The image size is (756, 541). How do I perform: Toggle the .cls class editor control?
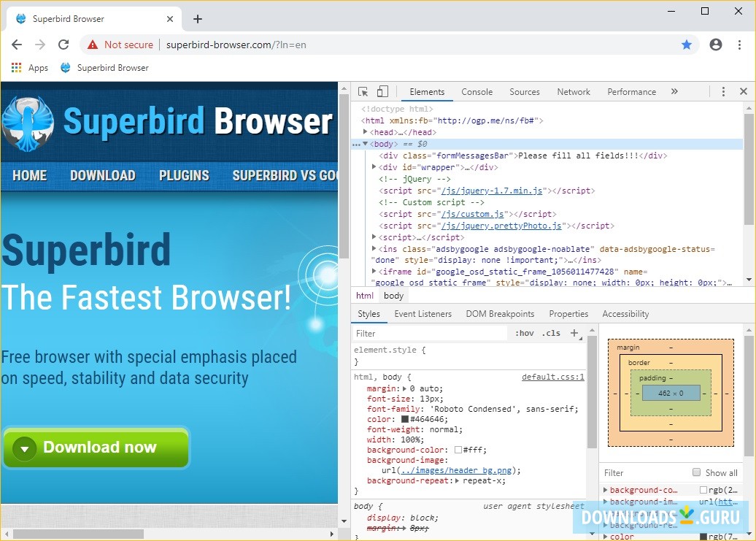[x=551, y=334]
